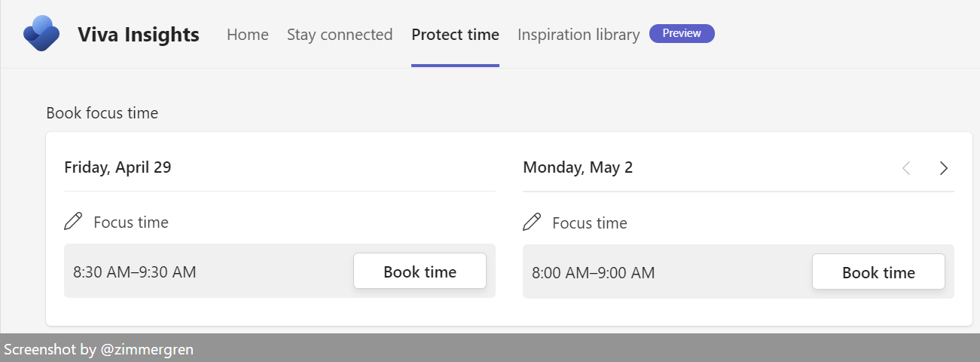
Task: Select the Monday, May 2 heading
Action: point(578,167)
